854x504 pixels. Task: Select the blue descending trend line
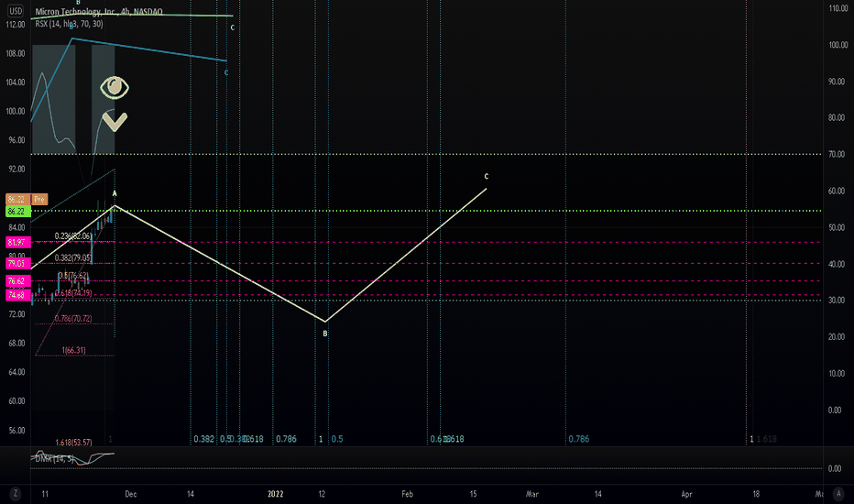tap(149, 50)
